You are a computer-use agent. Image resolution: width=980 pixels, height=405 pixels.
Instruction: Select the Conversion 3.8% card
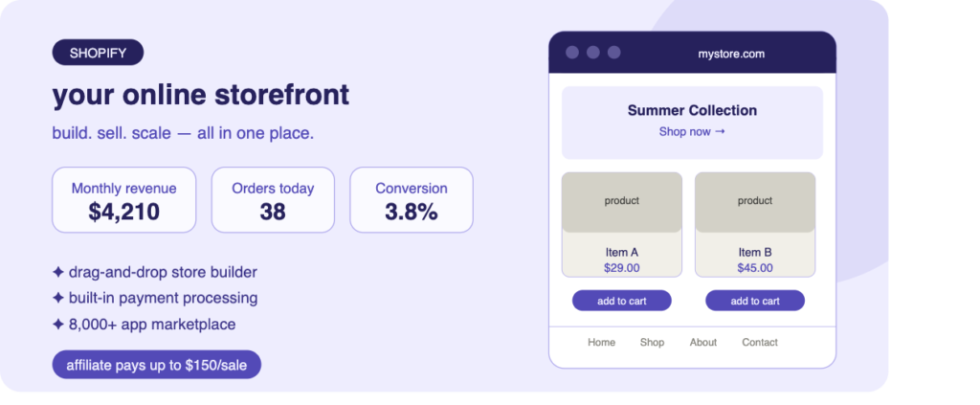(412, 200)
